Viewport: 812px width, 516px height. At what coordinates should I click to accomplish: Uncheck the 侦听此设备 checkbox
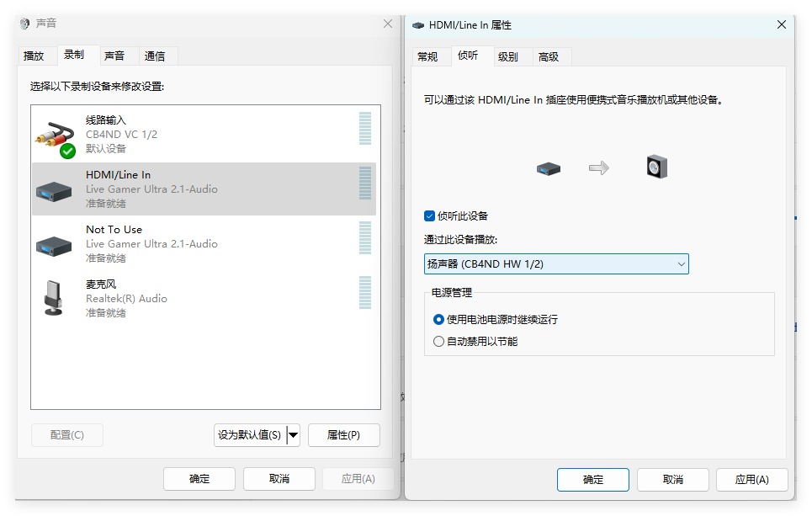(429, 216)
